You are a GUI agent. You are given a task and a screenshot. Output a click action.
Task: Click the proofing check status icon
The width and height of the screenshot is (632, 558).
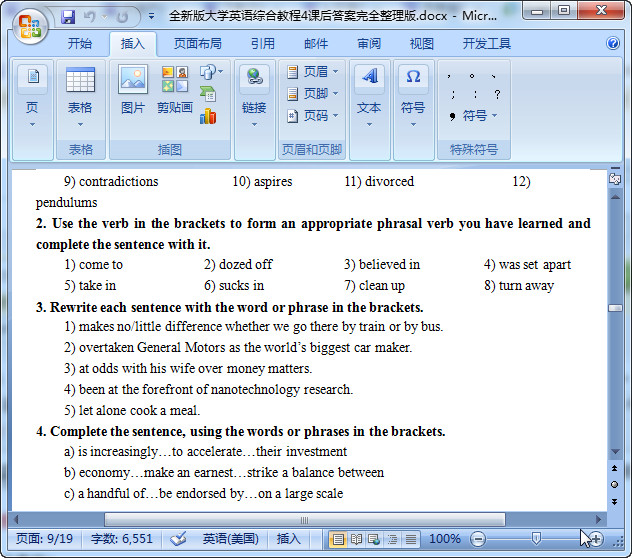point(178,539)
